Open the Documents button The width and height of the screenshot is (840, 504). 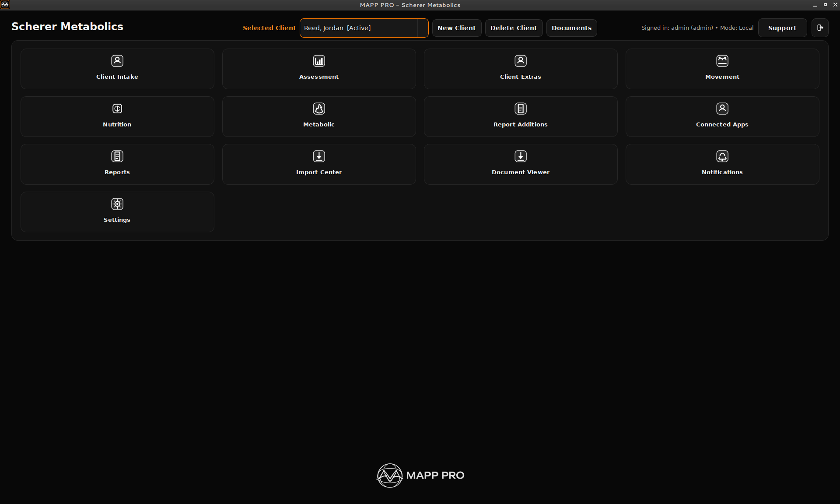[571, 28]
